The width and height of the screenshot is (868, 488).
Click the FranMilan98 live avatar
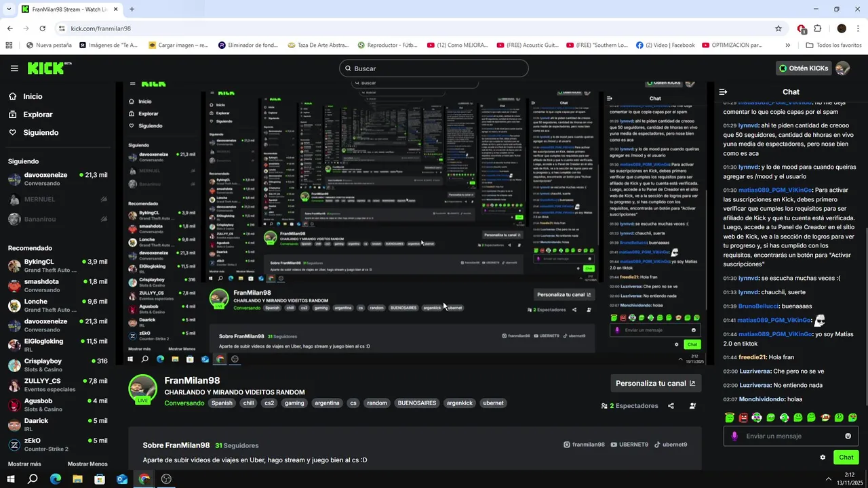(x=142, y=390)
